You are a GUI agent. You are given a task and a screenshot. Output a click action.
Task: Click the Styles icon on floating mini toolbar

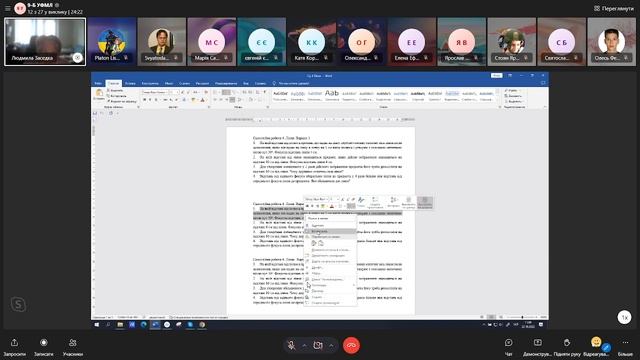(x=361, y=202)
